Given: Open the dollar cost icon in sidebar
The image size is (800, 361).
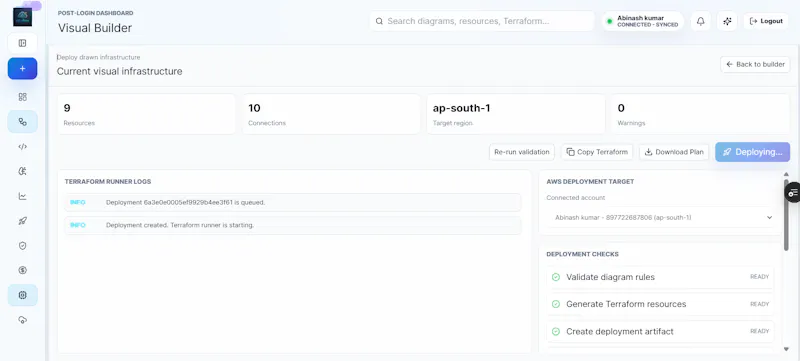Looking at the screenshot, I should [x=22, y=270].
